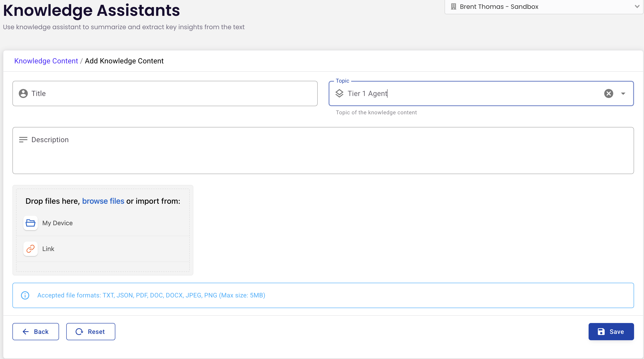This screenshot has height=359, width=644.
Task: Click the floppy disk icon on Save
Action: pyautogui.click(x=601, y=331)
